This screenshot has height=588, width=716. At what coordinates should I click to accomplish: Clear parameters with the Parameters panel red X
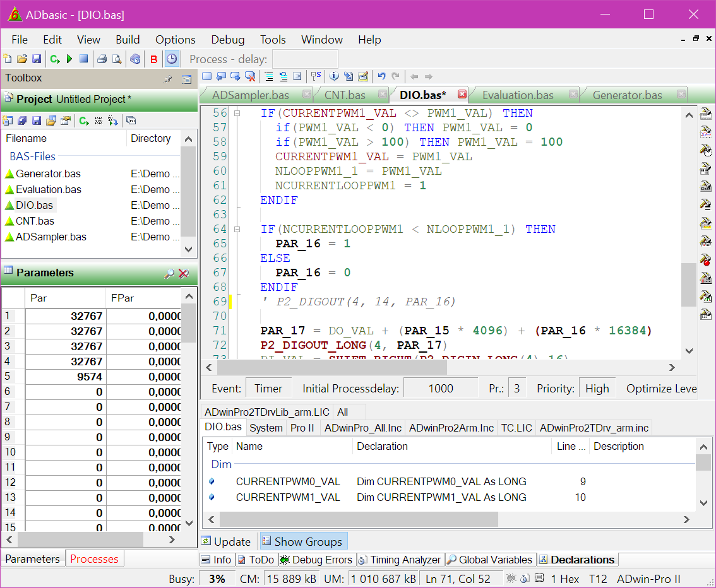coord(184,273)
